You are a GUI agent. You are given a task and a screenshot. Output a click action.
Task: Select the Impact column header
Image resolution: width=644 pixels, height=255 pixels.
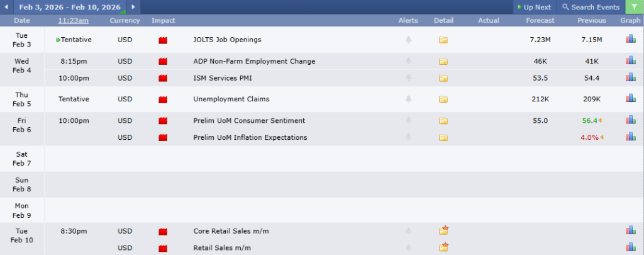(164, 21)
